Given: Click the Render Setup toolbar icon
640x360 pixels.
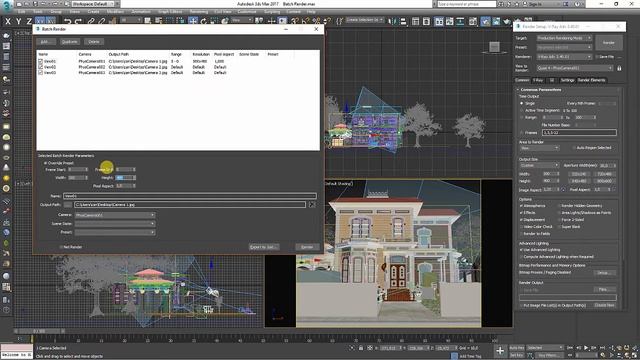Looking at the screenshot, I should point(485,21).
